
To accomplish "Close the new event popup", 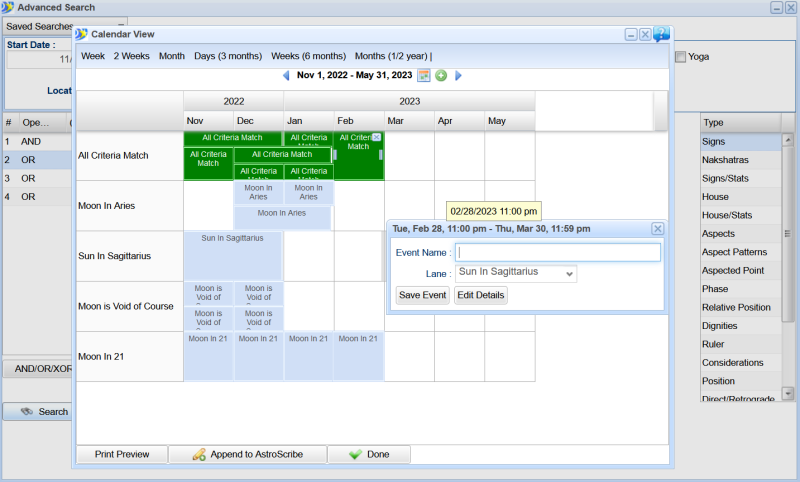I will point(657,228).
